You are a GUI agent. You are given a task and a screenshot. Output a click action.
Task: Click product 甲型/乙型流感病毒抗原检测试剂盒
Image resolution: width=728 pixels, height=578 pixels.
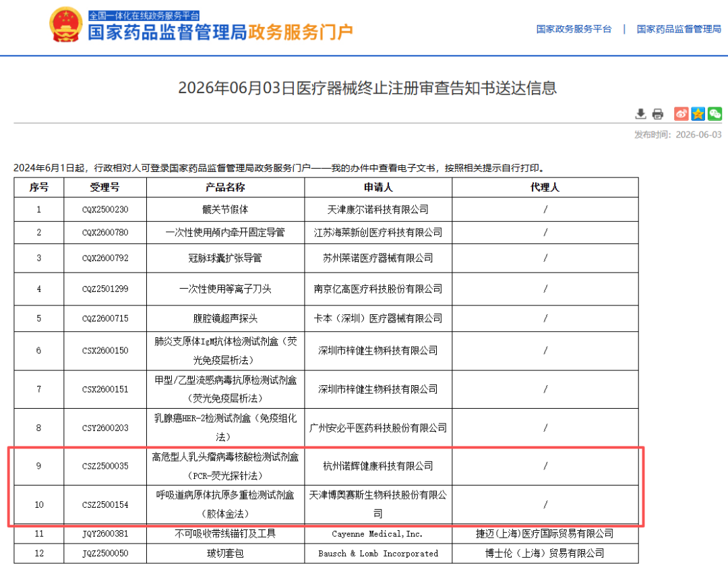(x=225, y=389)
